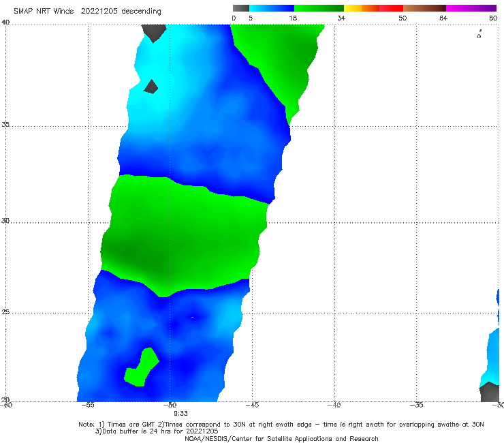Click the gray no-data diamond near 37N
The width and height of the screenshot is (504, 443).
tap(151, 87)
